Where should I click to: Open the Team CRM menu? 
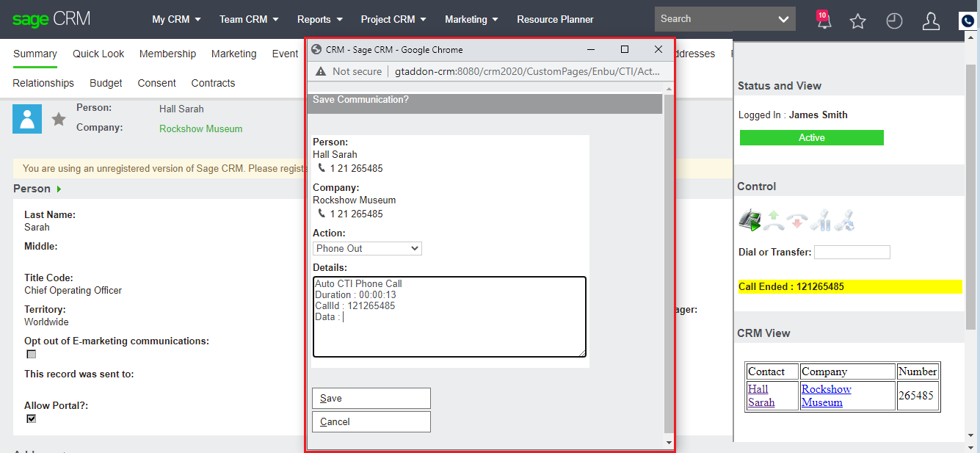(x=249, y=19)
